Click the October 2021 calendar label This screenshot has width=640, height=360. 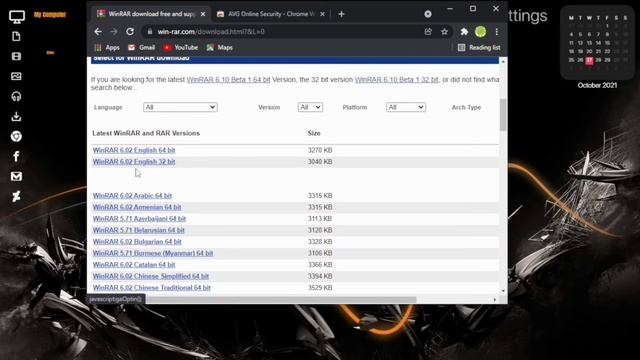(x=597, y=85)
